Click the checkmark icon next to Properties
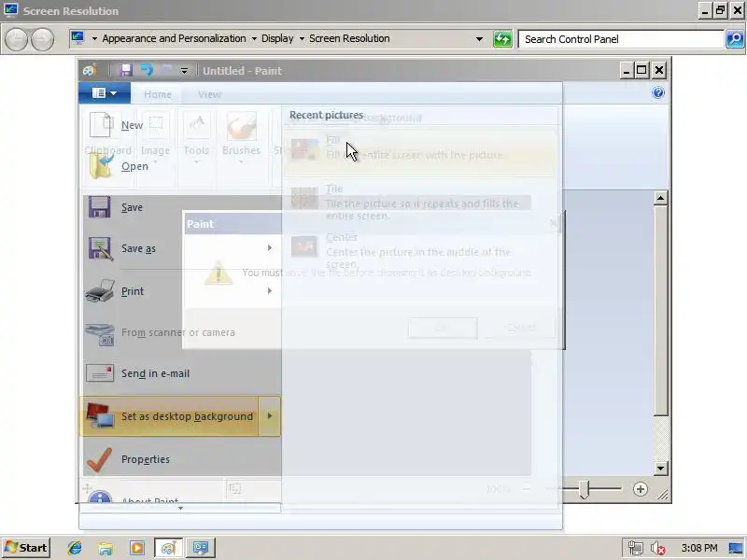Viewport: 747px width, 560px height. pos(100,459)
